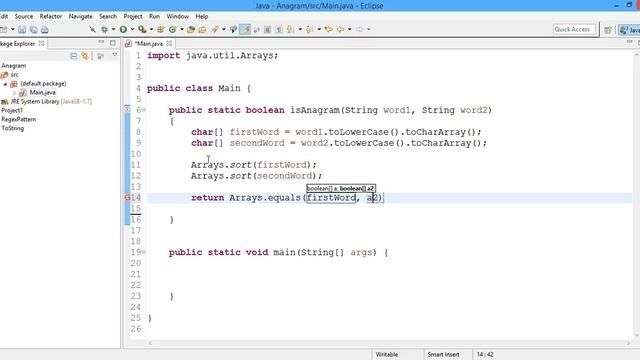Maximize the Package Explorer view
Image resolution: width=640 pixels, height=360 pixels.
[113, 42]
